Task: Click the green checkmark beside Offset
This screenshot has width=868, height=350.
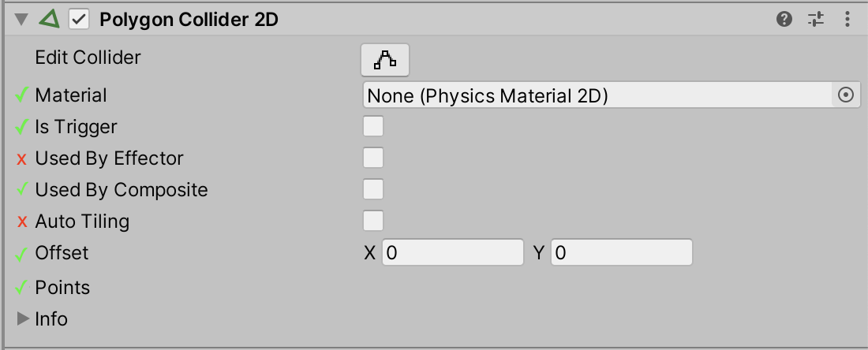Action: (x=21, y=253)
